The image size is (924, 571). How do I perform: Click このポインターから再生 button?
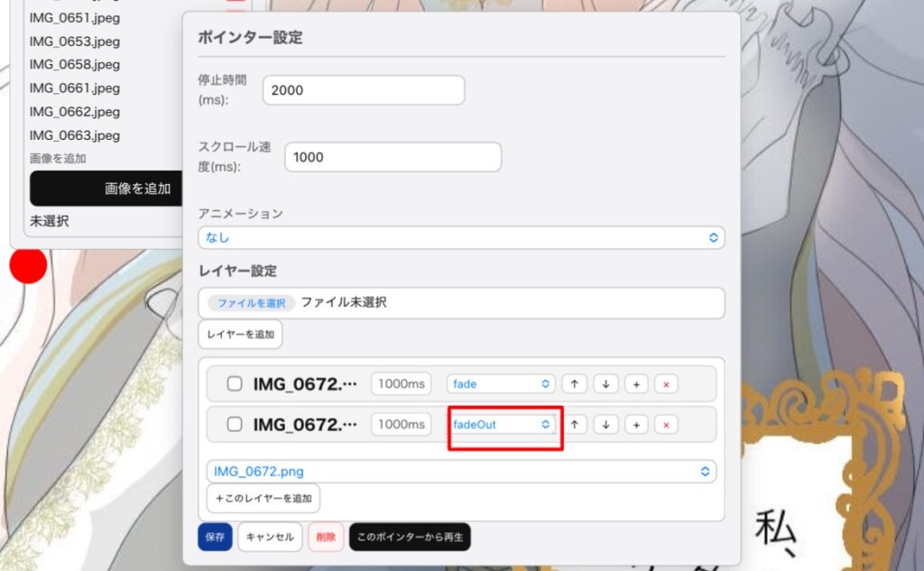(411, 537)
